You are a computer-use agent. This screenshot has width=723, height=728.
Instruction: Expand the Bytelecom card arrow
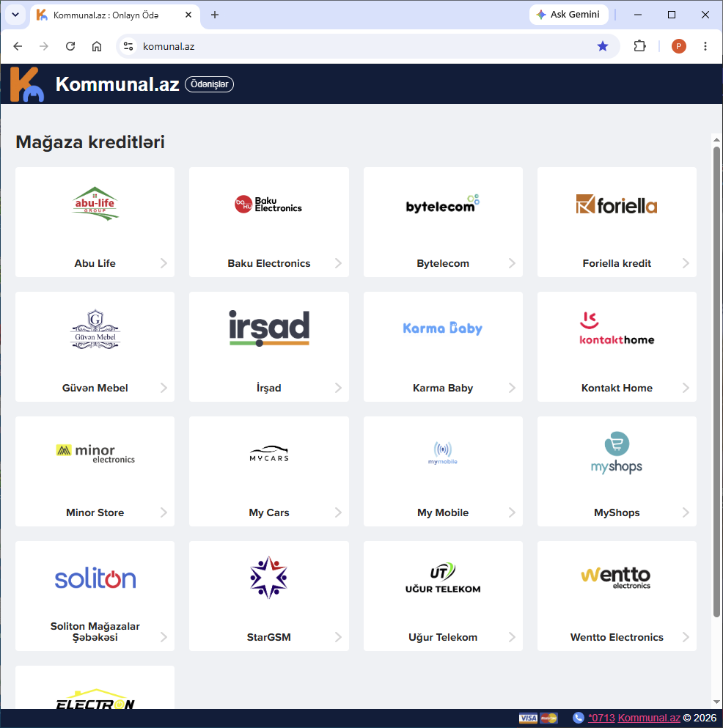(512, 263)
